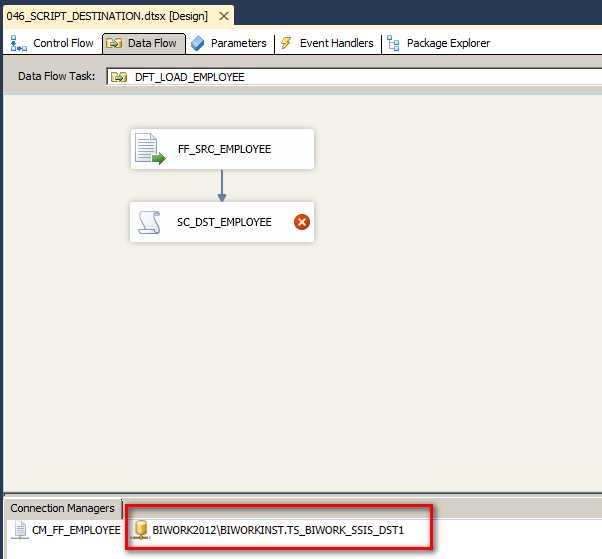Click the Connection Managers panel tab
This screenshot has width=602, height=559.
(x=63, y=508)
